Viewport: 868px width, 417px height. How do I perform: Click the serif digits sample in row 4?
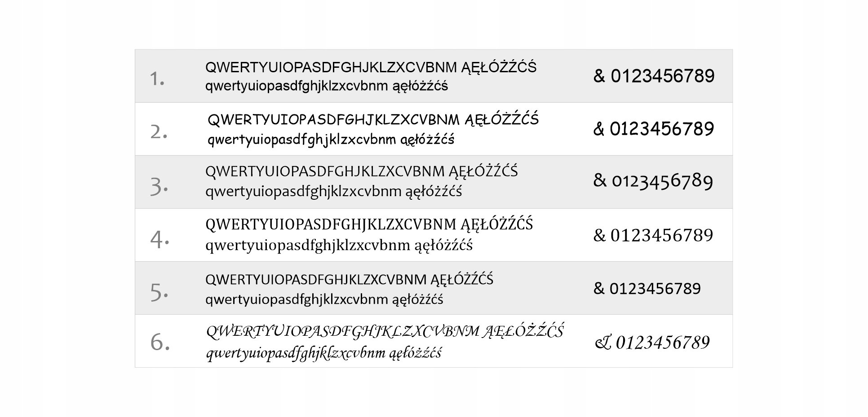click(x=662, y=235)
